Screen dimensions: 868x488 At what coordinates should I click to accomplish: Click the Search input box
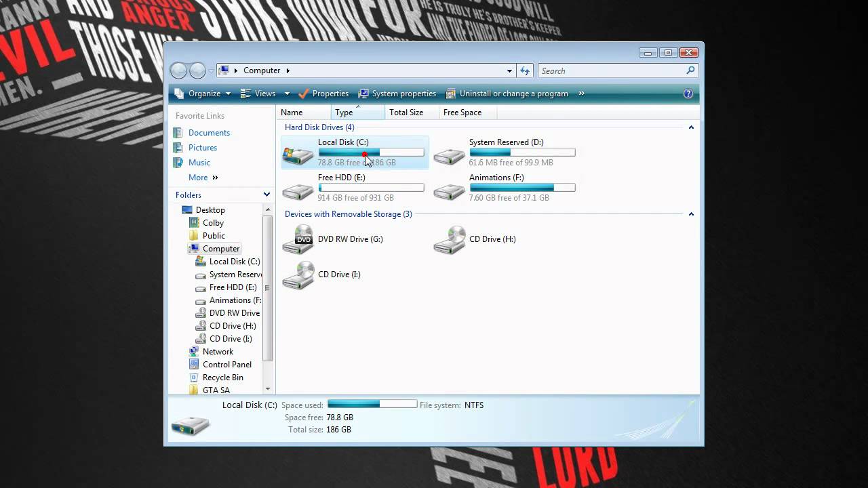(x=612, y=70)
